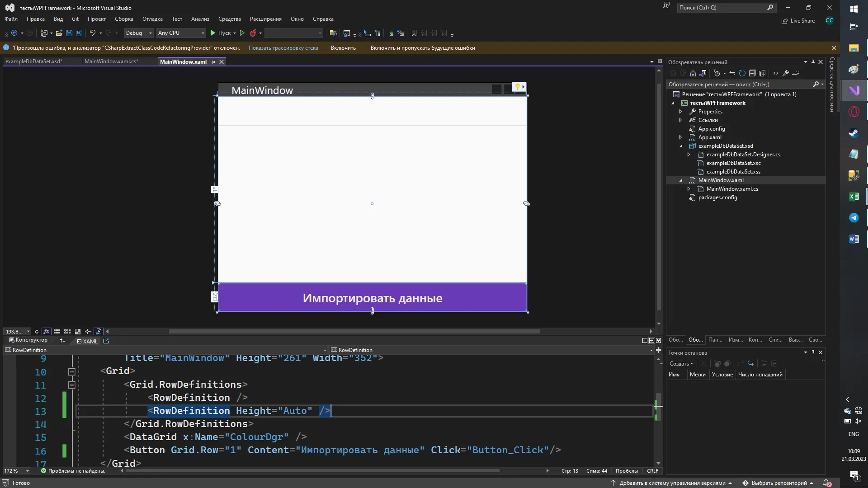
Task: Open the Файл menu
Action: 11,19
